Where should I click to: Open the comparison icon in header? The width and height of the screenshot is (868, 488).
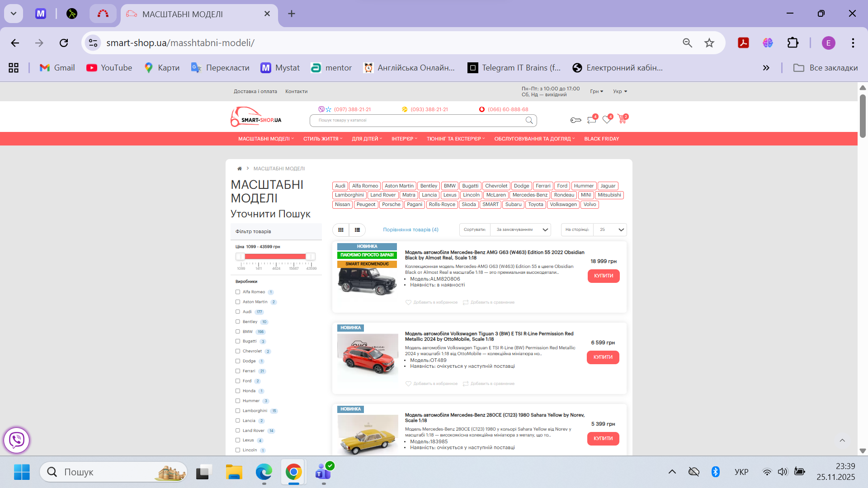coord(591,120)
